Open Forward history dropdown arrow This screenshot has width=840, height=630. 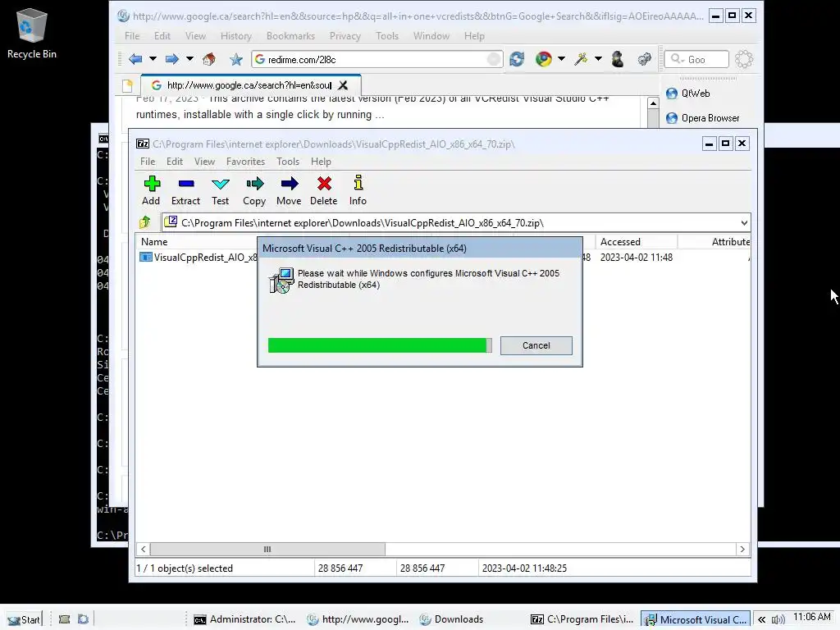(189, 59)
